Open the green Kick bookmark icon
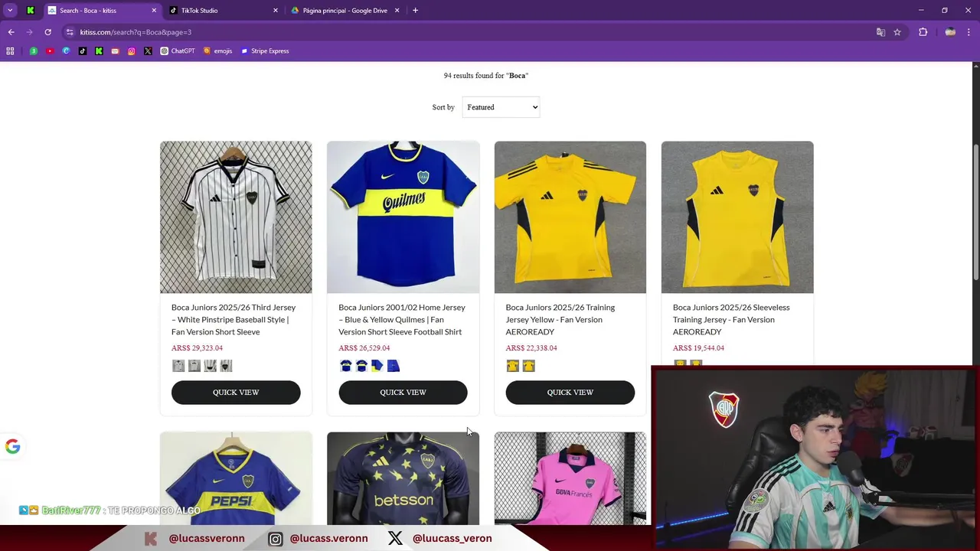Viewport: 980px width, 551px height. click(x=99, y=51)
